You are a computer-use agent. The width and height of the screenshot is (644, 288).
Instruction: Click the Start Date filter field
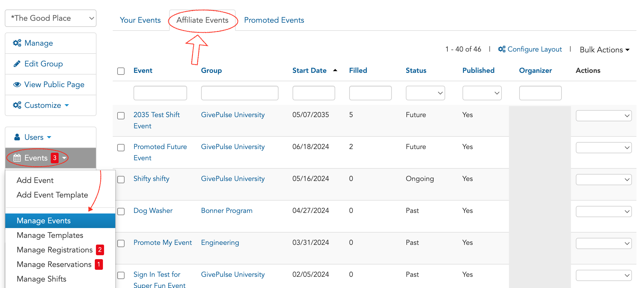(x=314, y=93)
